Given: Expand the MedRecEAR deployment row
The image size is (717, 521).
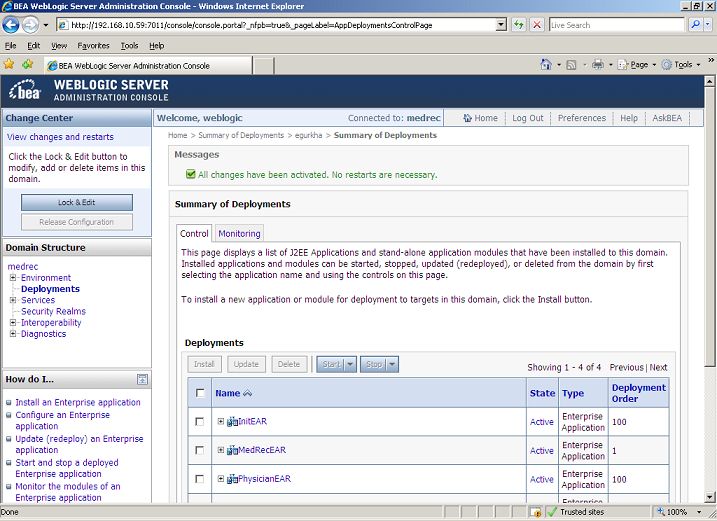Looking at the screenshot, I should pyautogui.click(x=220, y=450).
